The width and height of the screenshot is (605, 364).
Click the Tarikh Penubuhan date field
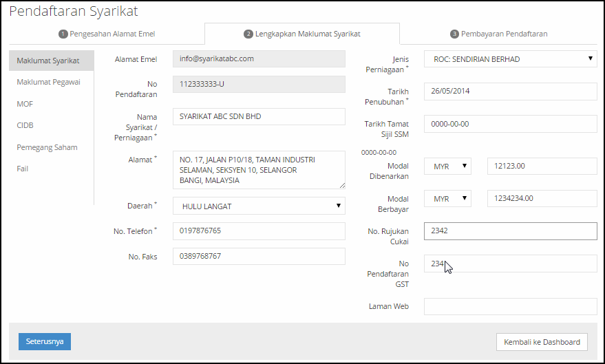(510, 92)
